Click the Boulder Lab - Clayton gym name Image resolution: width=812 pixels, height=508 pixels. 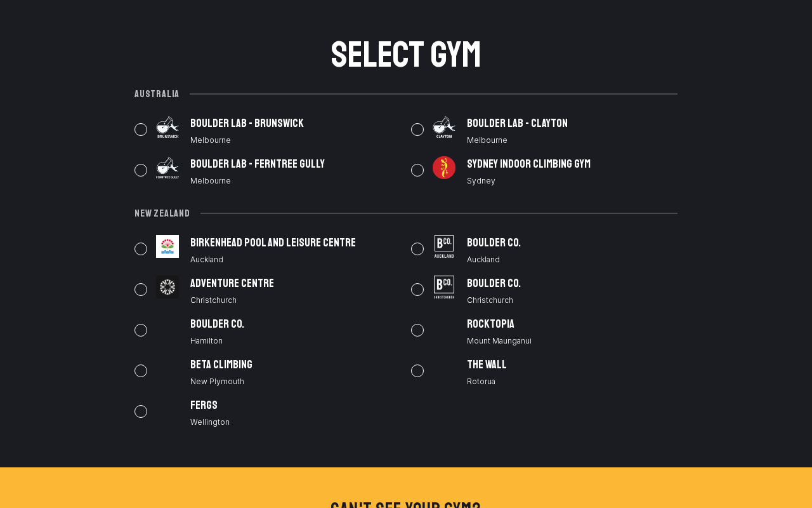point(517,124)
